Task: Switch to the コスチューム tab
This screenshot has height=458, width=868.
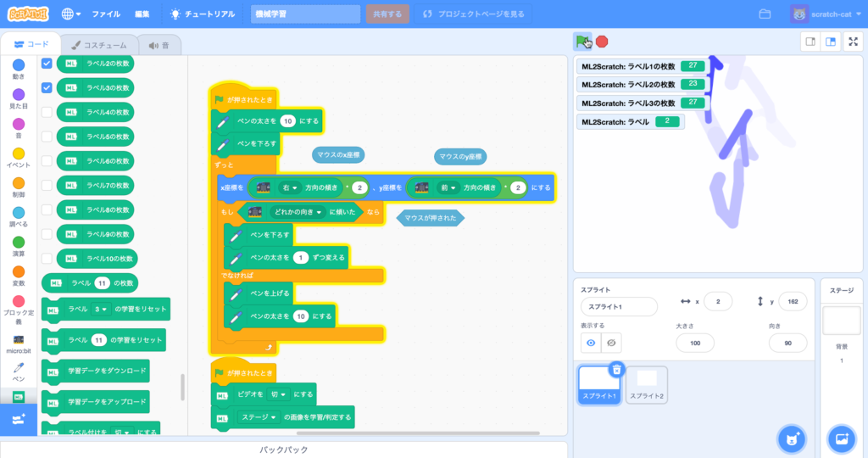Action: click(x=99, y=45)
